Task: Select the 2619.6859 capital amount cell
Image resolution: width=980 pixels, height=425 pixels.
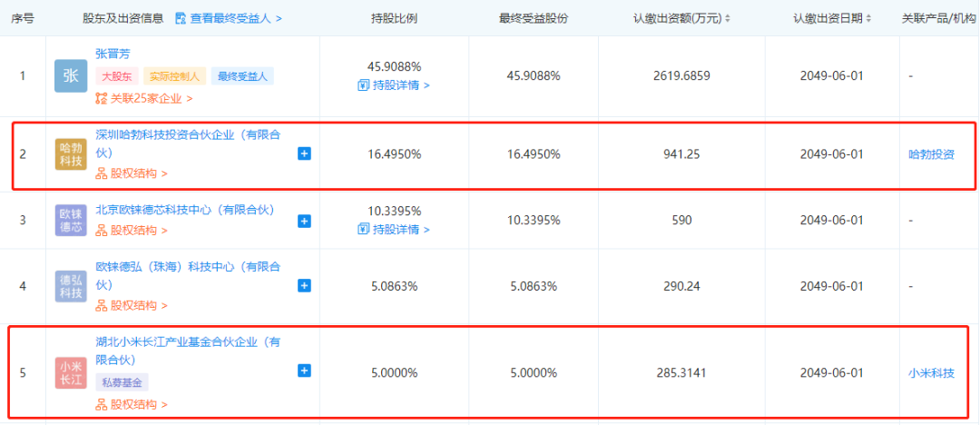Action: pyautogui.click(x=681, y=75)
